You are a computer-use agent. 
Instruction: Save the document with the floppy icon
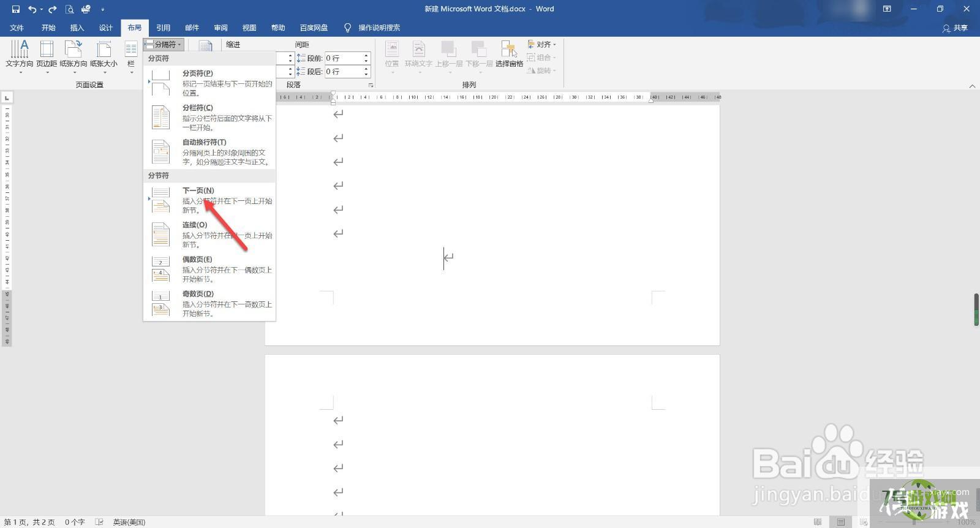(16, 9)
